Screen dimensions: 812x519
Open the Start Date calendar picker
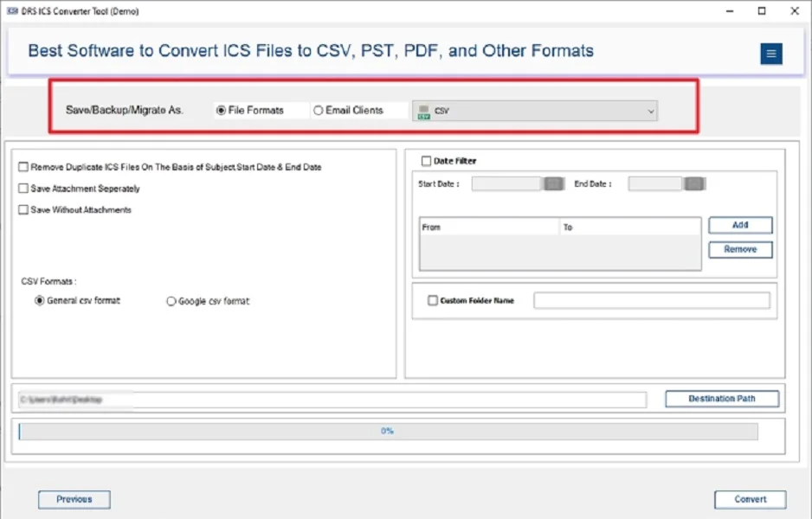[x=554, y=184]
